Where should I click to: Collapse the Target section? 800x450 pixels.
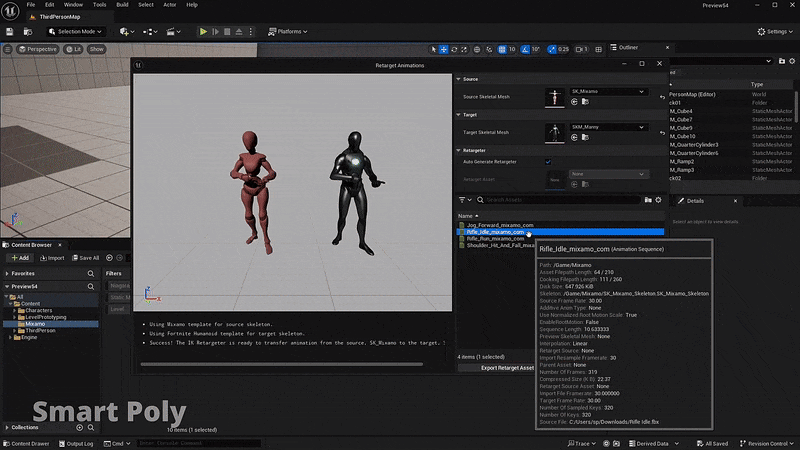459,115
